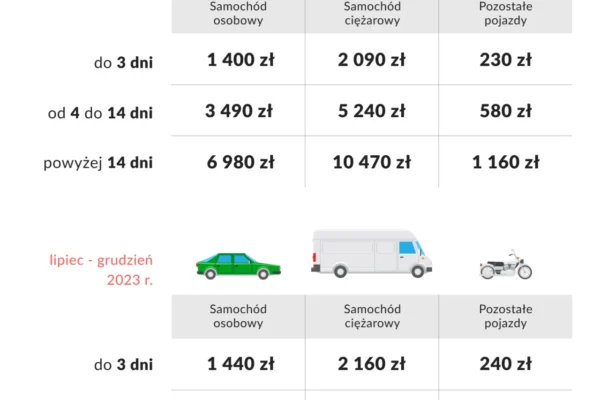Select the 'lipiec - grudzień 2023 r.' label
The width and height of the screenshot is (600, 400).
[101, 270]
